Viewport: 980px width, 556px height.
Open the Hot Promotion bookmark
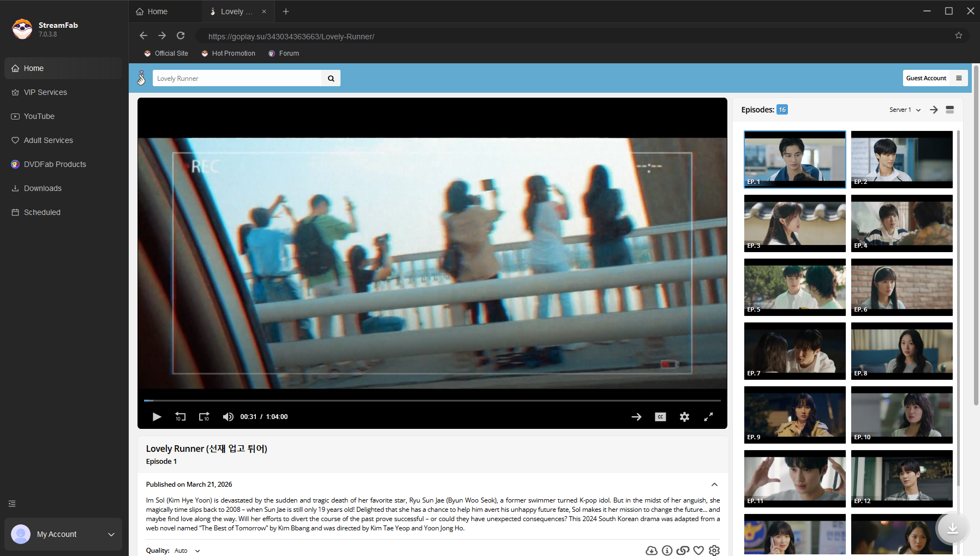click(228, 53)
